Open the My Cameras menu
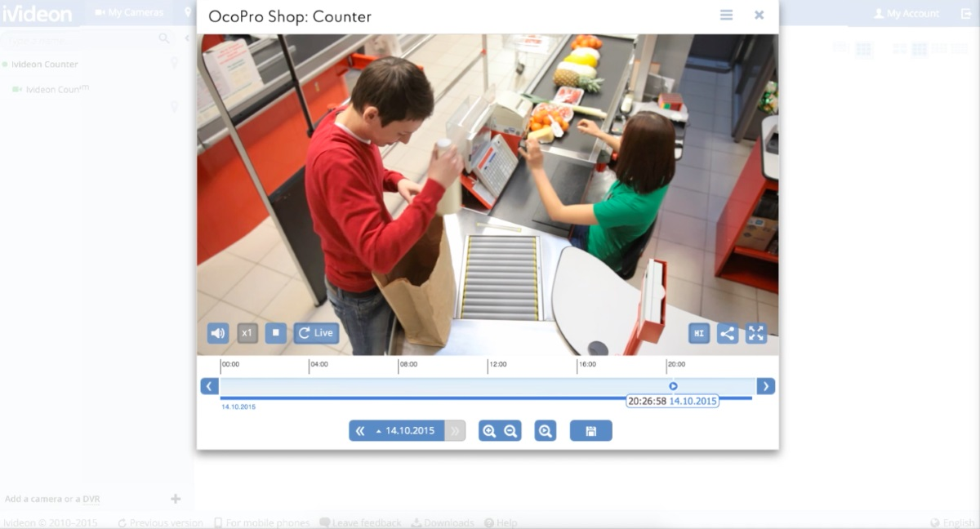980x529 pixels. 131,12
